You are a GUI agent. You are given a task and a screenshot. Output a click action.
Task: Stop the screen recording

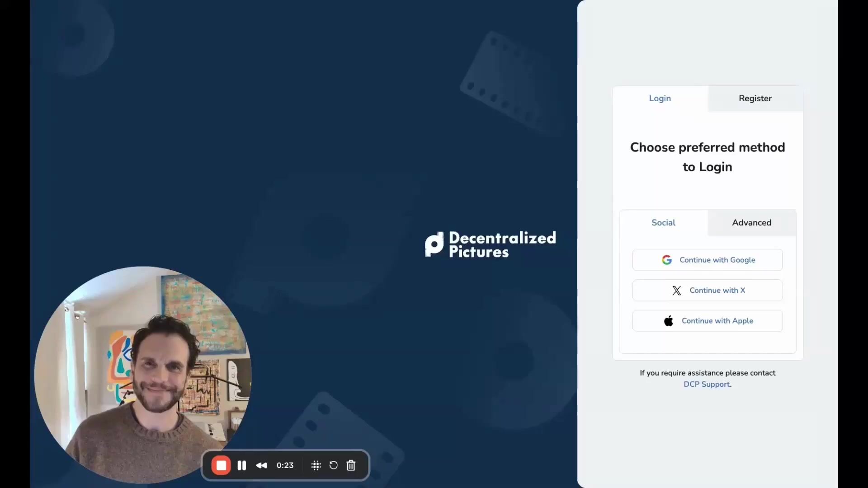click(x=221, y=465)
